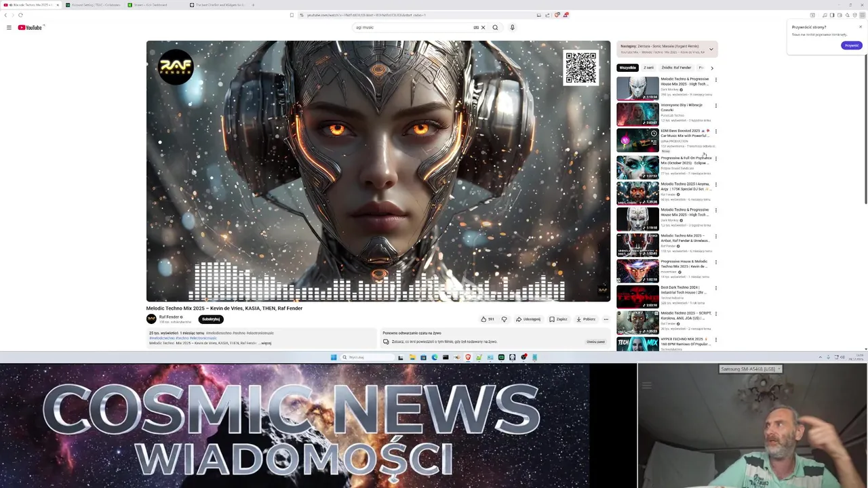The image size is (868, 488).
Task: Open options for Anyma, Argy 175K Special
Action: (715, 184)
